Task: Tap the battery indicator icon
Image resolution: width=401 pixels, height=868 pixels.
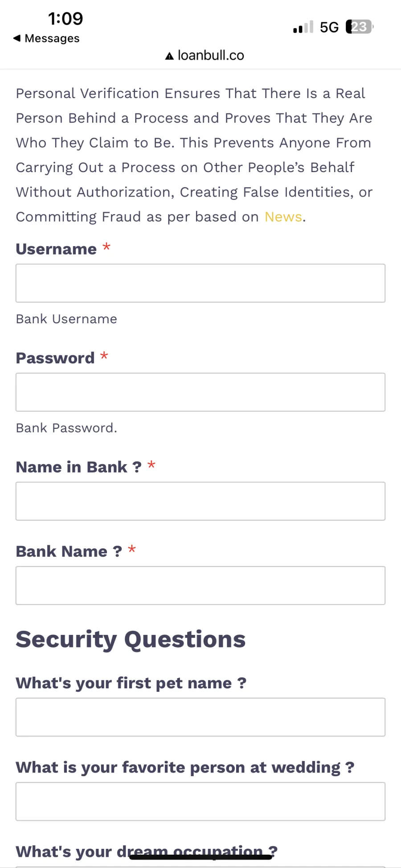Action: (x=359, y=27)
